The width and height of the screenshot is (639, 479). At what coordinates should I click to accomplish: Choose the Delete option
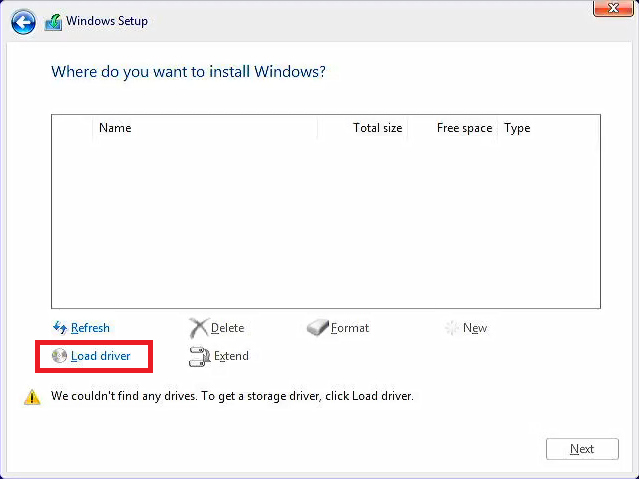227,328
